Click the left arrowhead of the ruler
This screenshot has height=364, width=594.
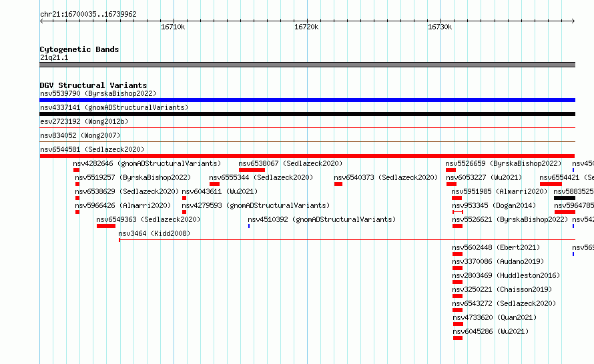41,21
